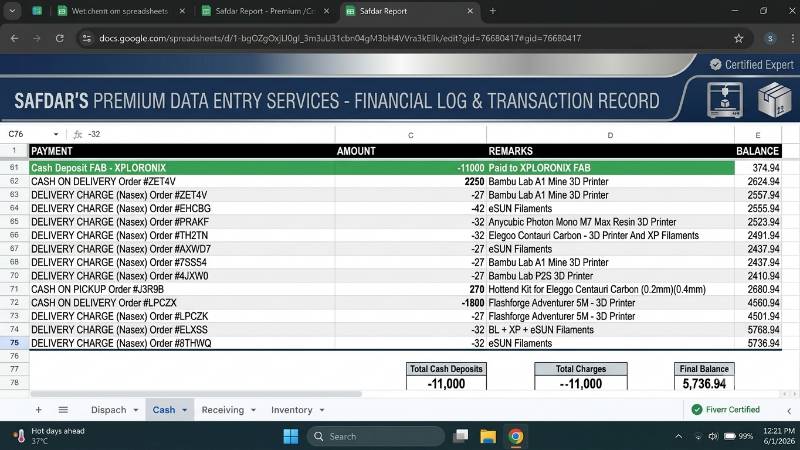Click balance cell 374.94
This screenshot has width=800, height=450.
click(x=758, y=168)
